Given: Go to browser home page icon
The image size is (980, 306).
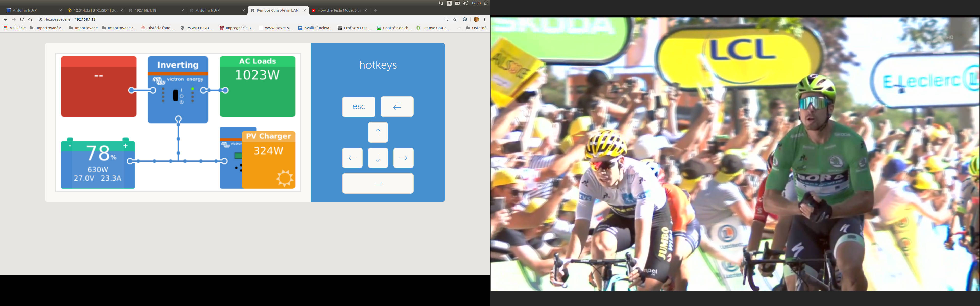Looking at the screenshot, I should click(30, 19).
